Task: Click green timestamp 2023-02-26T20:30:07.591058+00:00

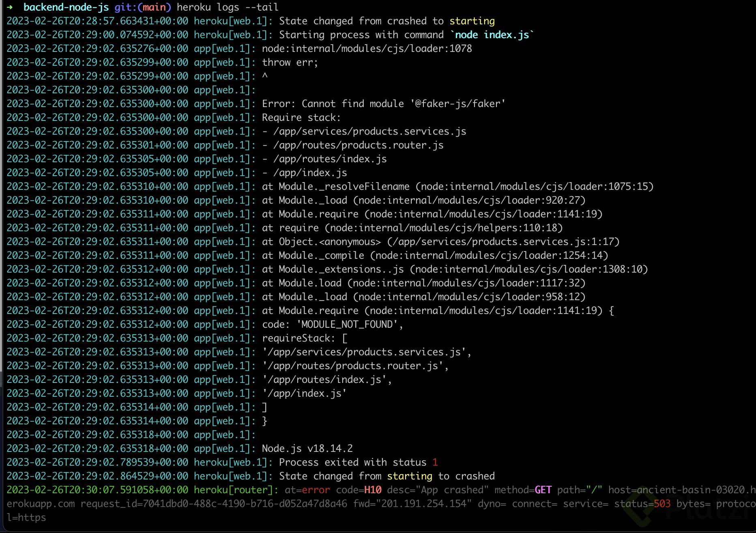Action: coord(97,490)
